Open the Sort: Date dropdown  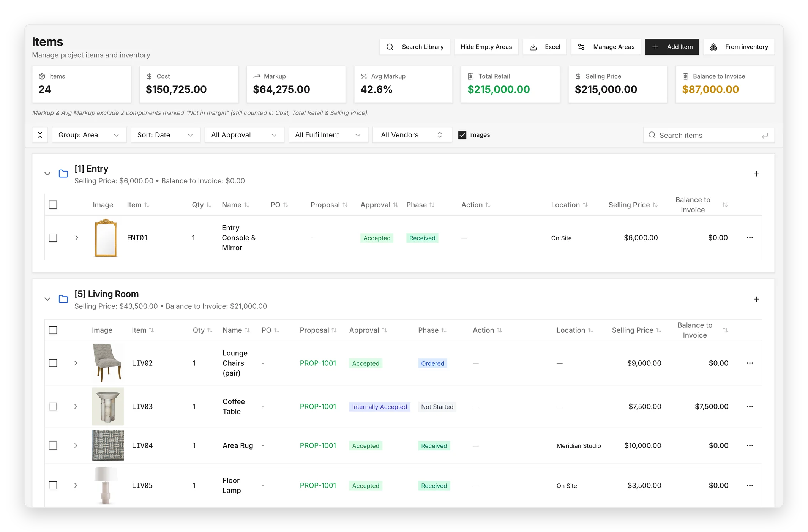pos(165,135)
